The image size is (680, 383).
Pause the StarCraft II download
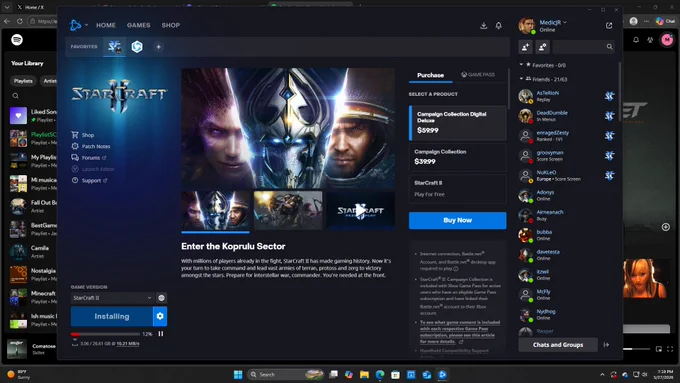161,334
